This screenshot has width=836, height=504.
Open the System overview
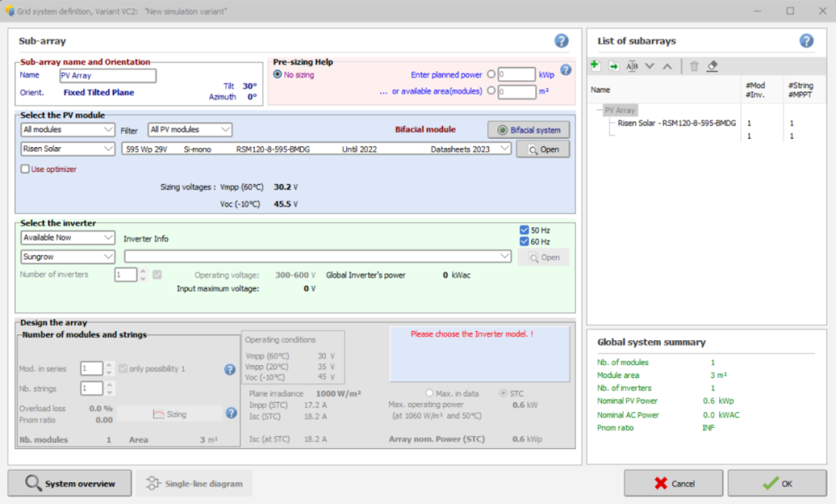(69, 483)
